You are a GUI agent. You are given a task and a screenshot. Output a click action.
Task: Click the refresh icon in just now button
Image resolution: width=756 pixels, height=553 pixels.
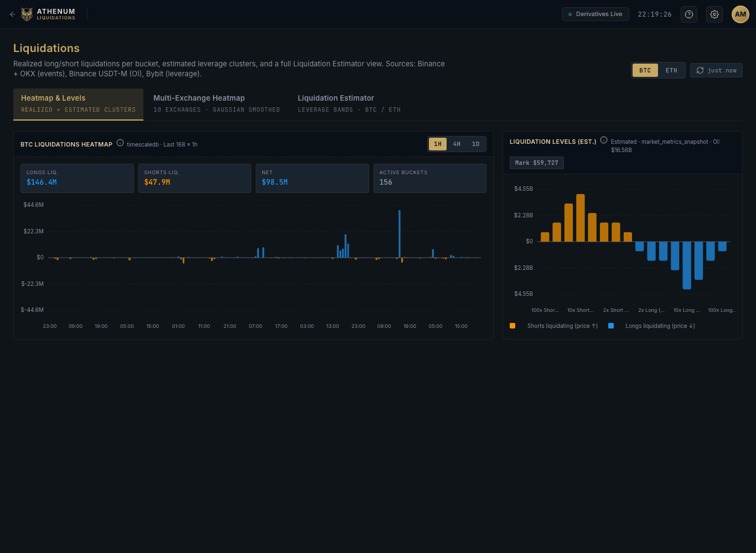click(x=700, y=70)
